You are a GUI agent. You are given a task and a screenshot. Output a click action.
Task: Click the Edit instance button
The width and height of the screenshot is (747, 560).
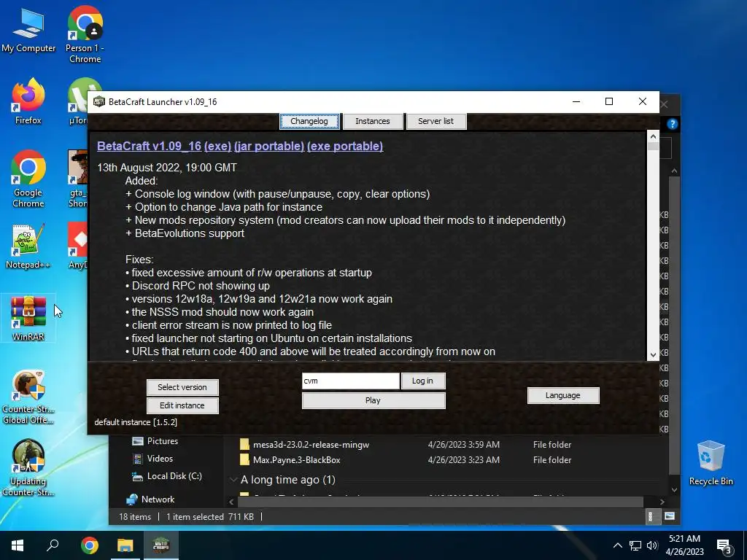[x=182, y=405]
